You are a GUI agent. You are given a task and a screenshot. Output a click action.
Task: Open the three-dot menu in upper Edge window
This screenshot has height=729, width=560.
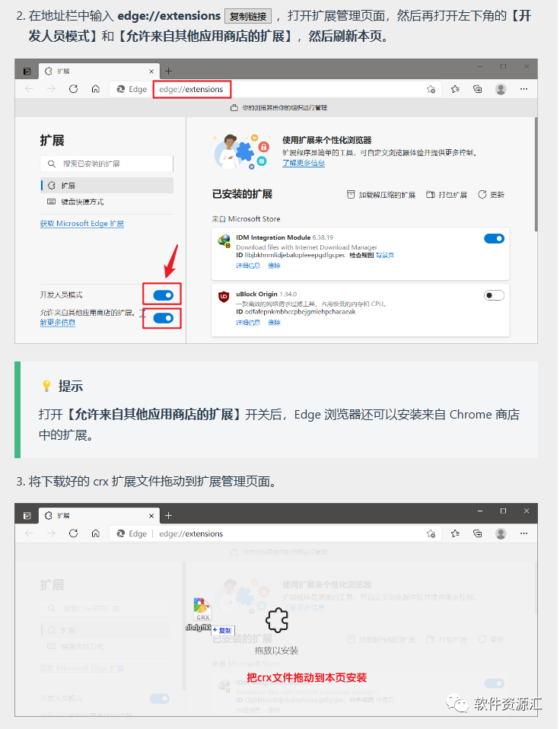pos(523,89)
